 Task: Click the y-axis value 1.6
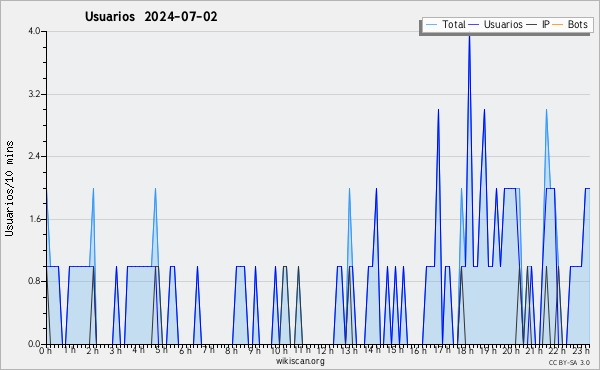(x=34, y=219)
